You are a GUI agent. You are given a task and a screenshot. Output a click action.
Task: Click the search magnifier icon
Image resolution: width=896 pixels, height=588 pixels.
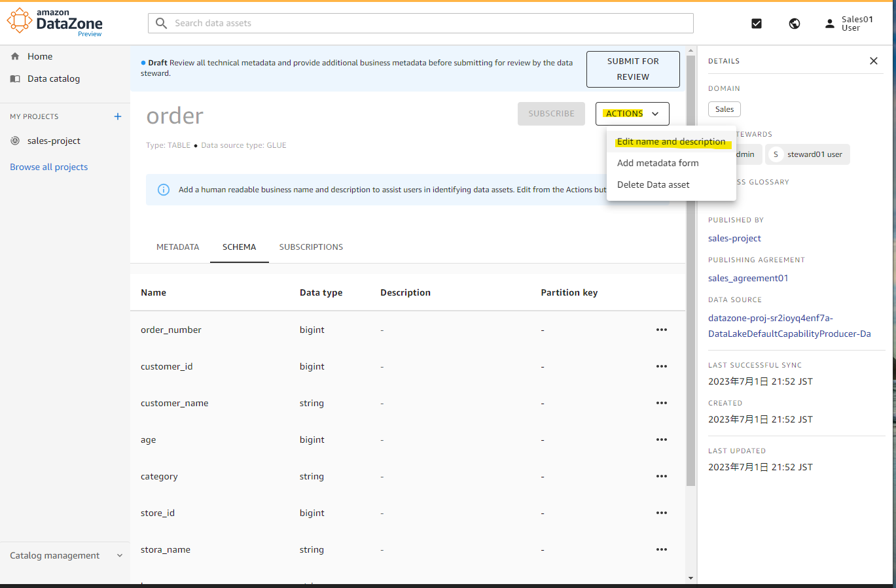point(161,23)
